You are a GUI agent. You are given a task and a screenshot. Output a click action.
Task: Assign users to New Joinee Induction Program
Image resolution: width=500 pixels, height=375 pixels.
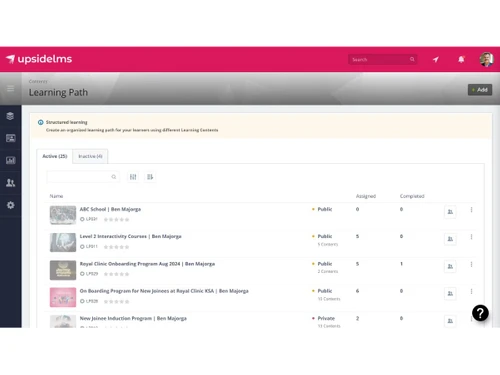point(450,321)
